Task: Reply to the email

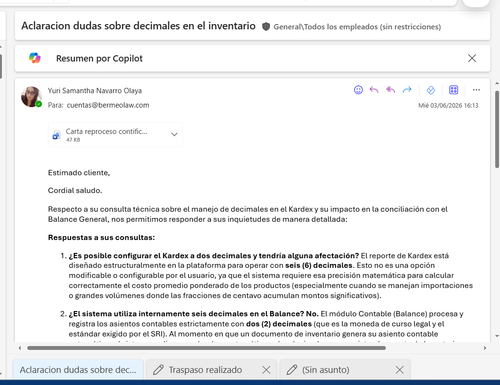Action: click(x=374, y=90)
